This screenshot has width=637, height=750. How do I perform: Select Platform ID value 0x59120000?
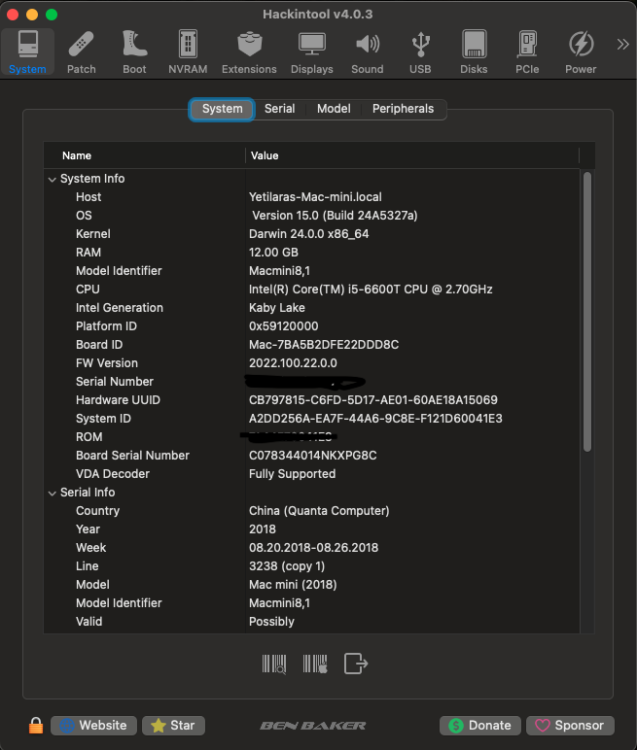coord(284,326)
